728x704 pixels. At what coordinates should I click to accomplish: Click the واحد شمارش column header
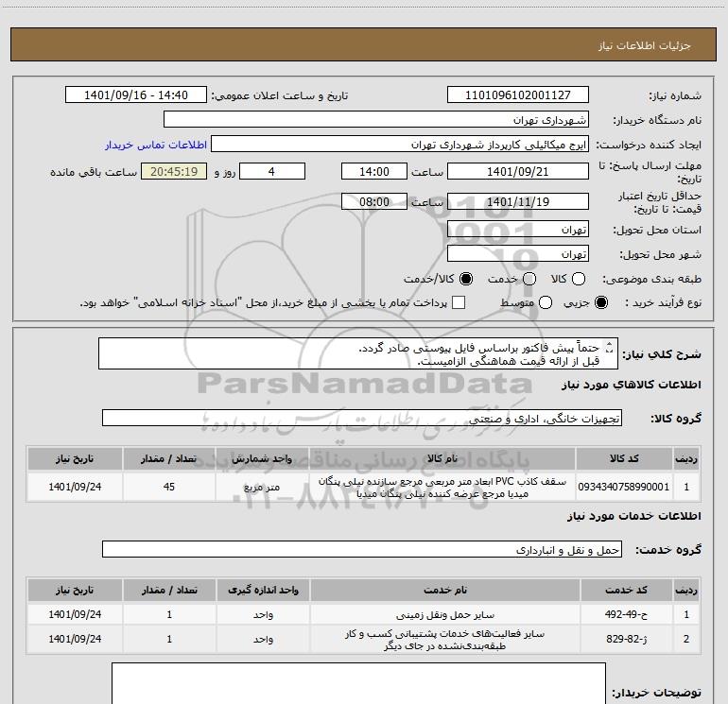pyautogui.click(x=262, y=459)
